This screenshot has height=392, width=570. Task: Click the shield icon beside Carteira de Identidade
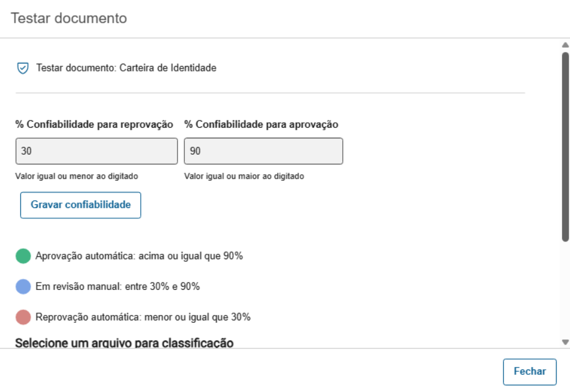point(23,68)
